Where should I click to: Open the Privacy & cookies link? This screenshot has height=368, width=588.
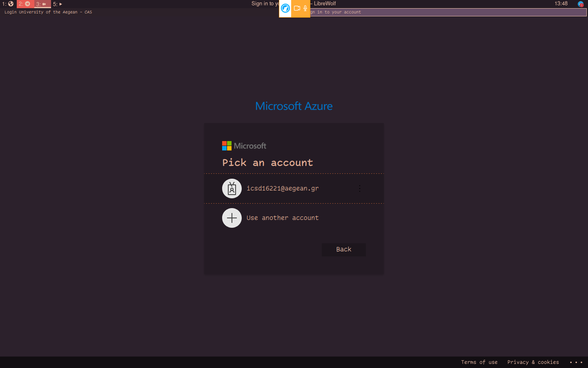tap(533, 362)
